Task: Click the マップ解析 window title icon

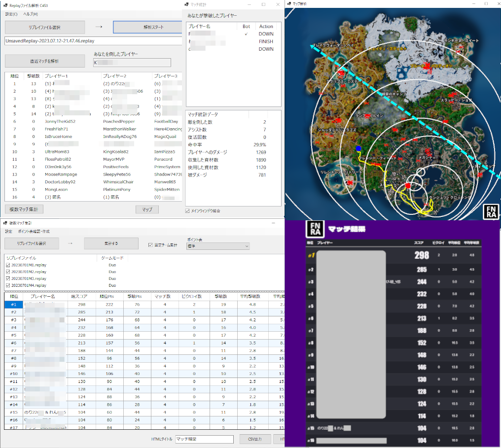Action: pos(289,3)
